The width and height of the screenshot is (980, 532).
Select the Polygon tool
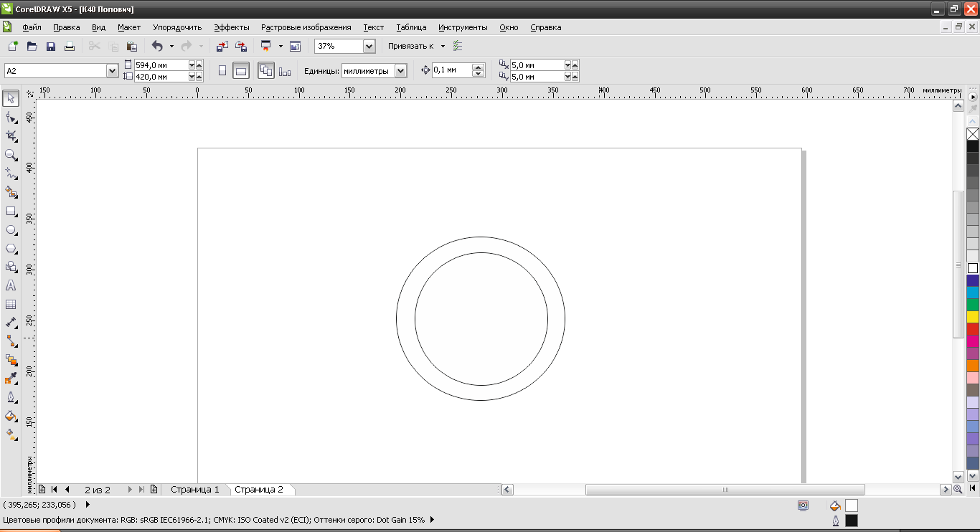pos(11,248)
